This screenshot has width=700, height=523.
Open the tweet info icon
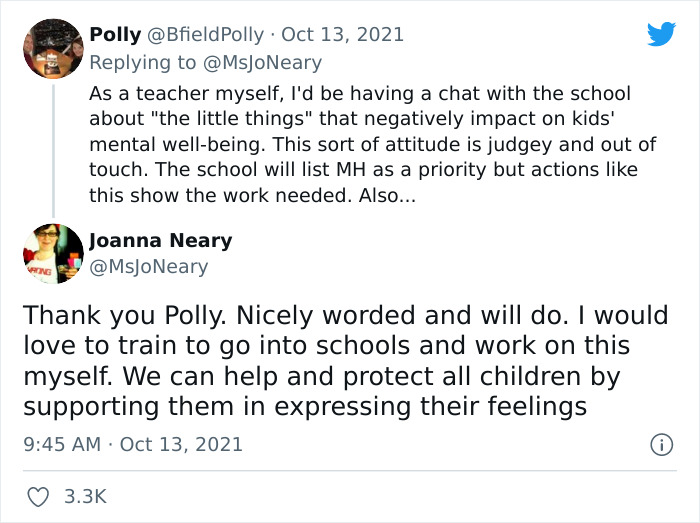pyautogui.click(x=660, y=444)
